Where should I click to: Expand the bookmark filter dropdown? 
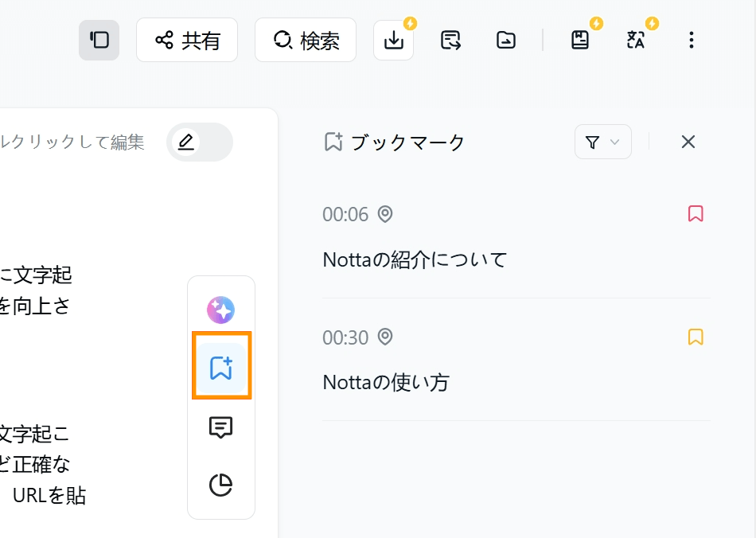pyautogui.click(x=602, y=142)
